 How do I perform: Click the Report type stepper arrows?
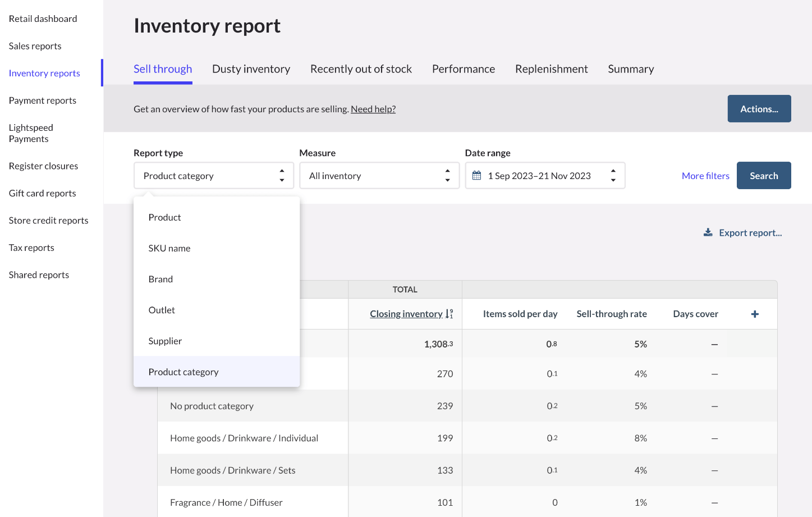pos(282,175)
